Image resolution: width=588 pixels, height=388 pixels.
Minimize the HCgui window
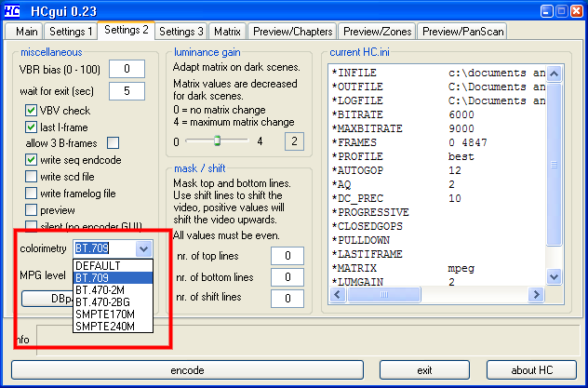[546, 11]
